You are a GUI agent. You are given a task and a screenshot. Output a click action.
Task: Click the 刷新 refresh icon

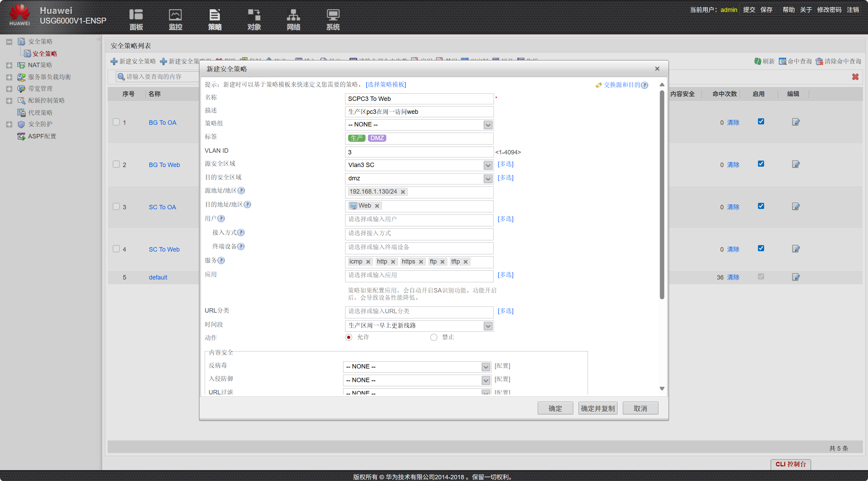[758, 61]
